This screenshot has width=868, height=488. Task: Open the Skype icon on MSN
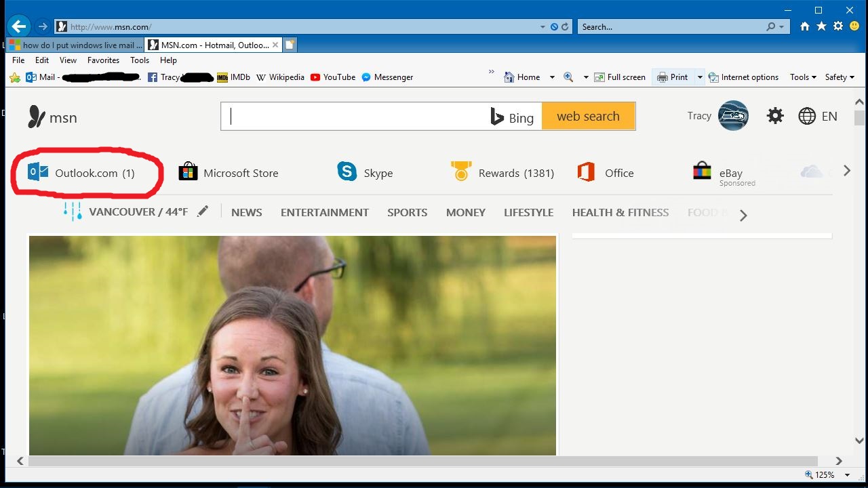point(347,171)
